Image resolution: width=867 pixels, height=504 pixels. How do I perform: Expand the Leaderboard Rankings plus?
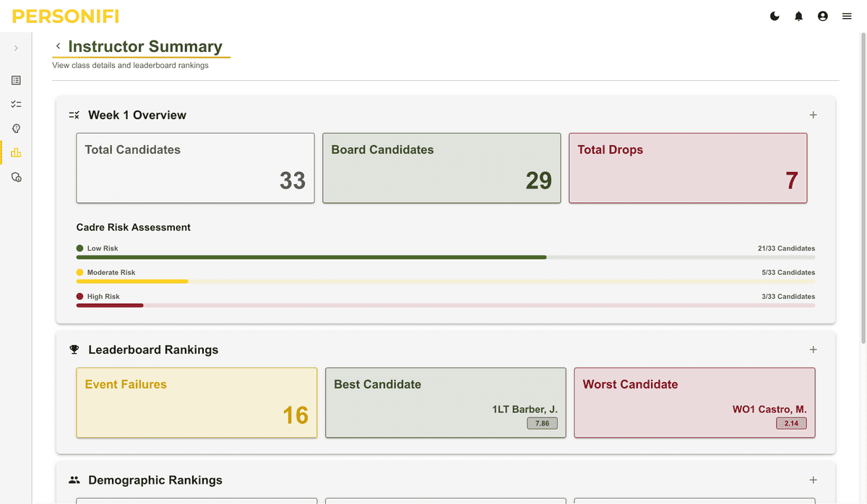point(813,349)
